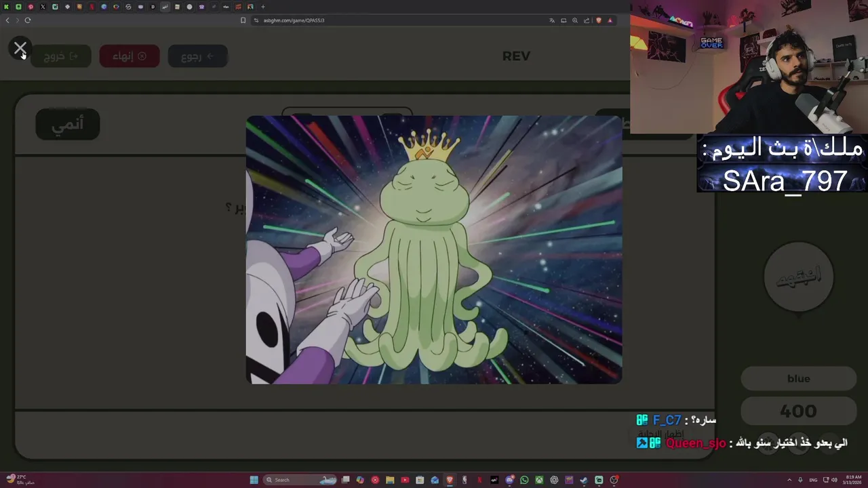Screen dimensions: 868x488
Task: Open Brave Rewards triangle icon
Action: [610, 20]
